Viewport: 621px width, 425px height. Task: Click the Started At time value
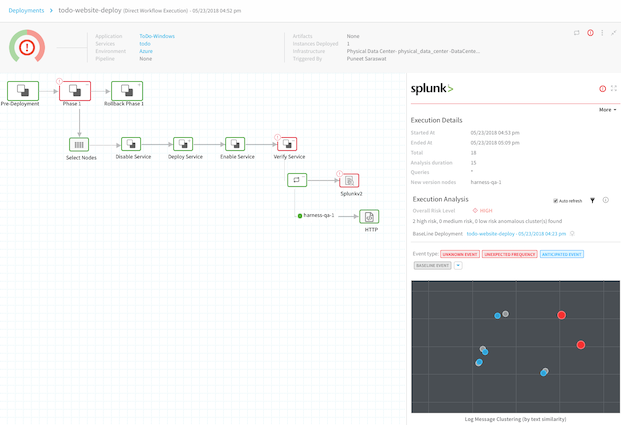tap(495, 133)
